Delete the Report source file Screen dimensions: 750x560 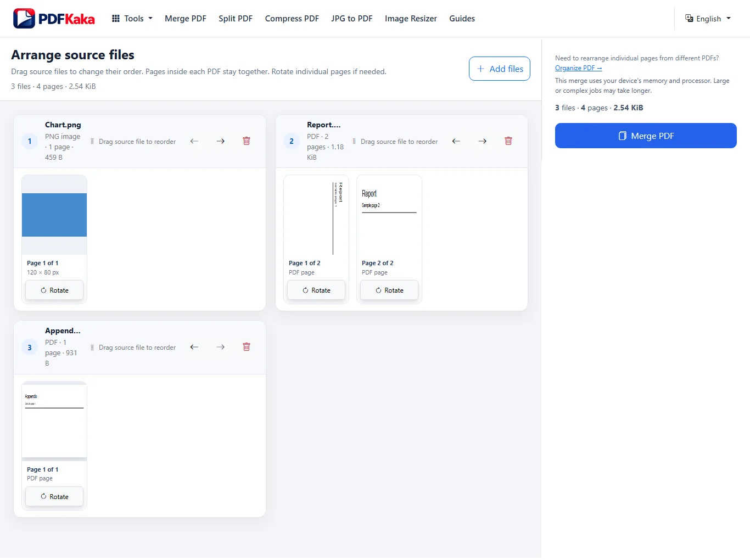point(508,141)
